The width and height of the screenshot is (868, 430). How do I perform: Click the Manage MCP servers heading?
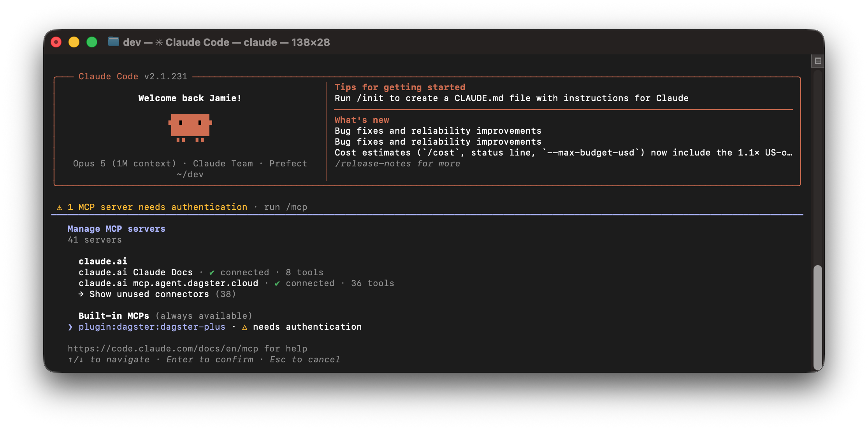coord(116,229)
